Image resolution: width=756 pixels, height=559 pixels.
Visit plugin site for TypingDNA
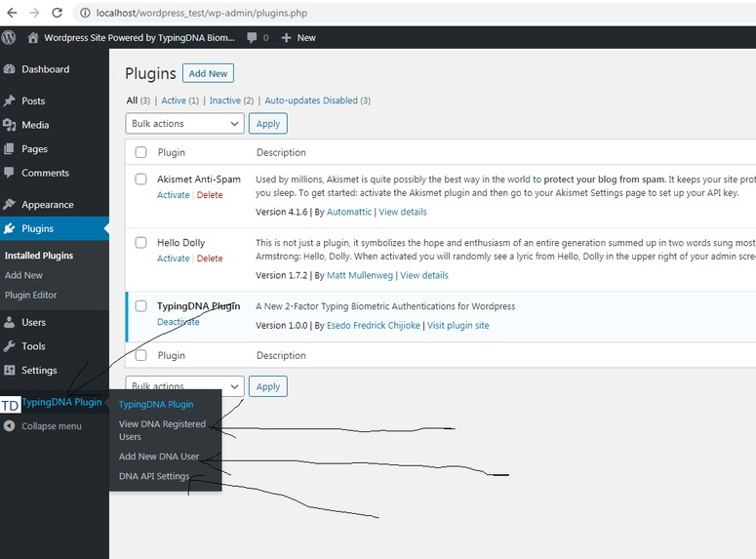tap(458, 325)
